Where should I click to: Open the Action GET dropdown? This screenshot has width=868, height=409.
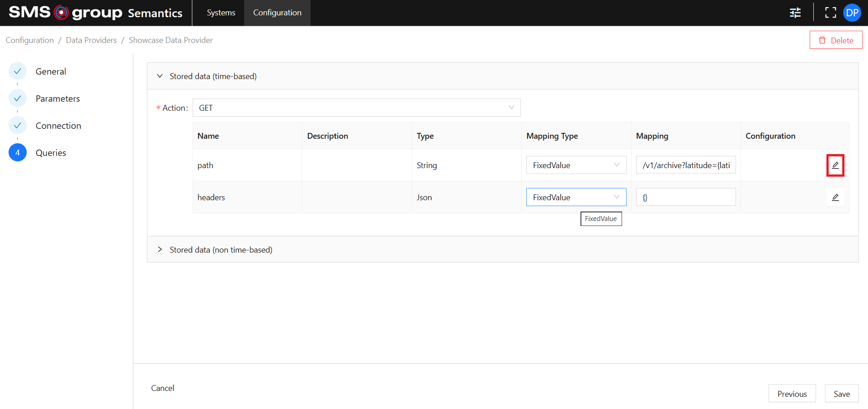(x=357, y=108)
